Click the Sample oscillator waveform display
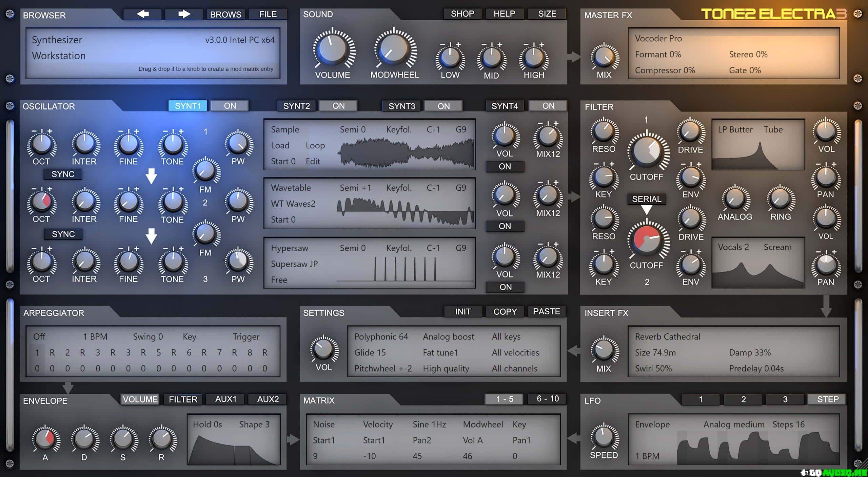The image size is (868, 477). [406, 152]
